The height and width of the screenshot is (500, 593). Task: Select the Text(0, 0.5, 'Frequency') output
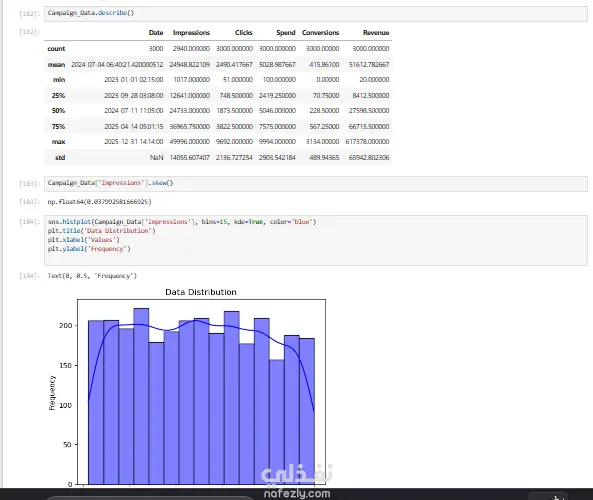[x=92, y=276]
